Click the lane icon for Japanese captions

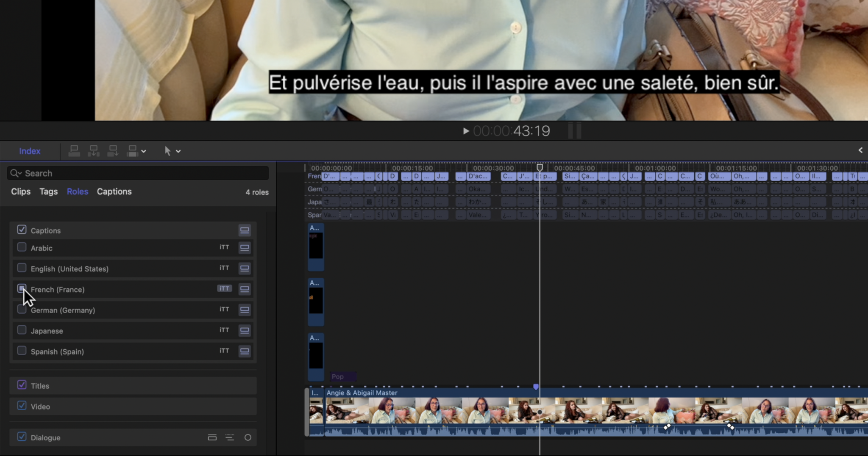point(245,331)
